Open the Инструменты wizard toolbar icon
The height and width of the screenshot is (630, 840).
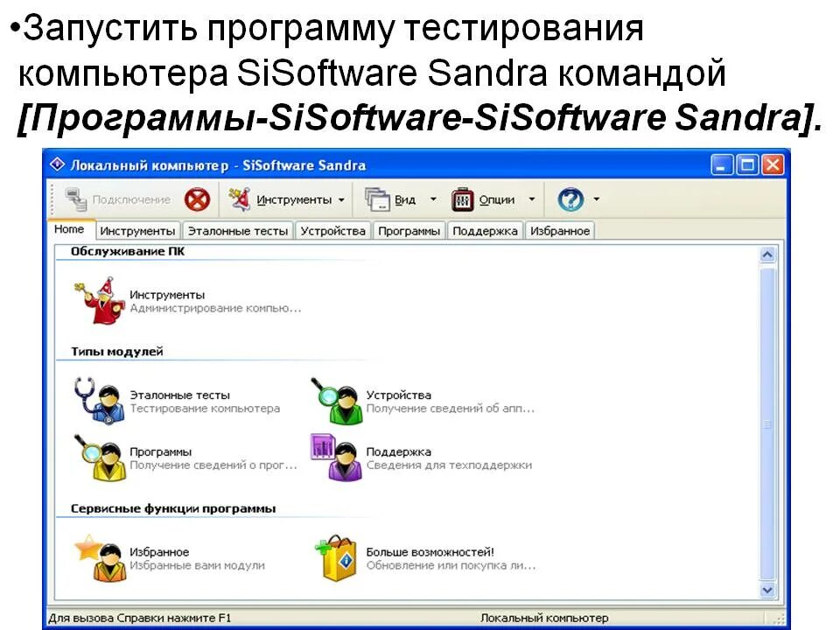(240, 199)
